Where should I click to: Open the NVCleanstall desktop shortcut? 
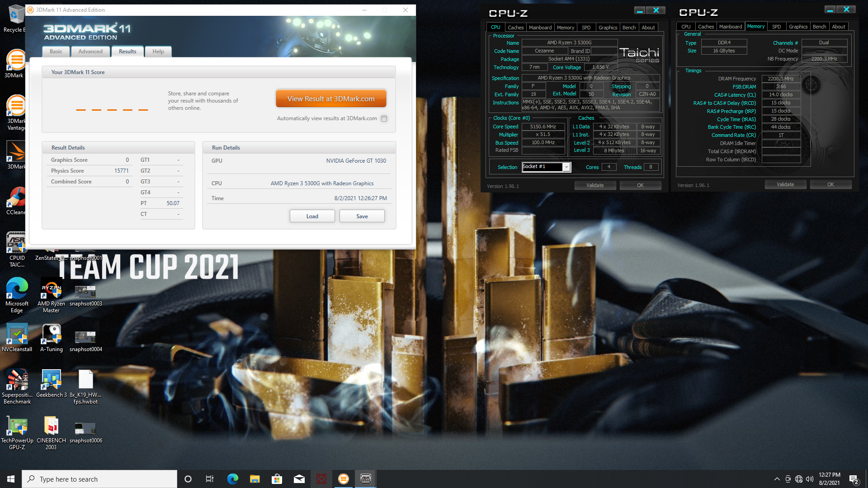pyautogui.click(x=17, y=338)
